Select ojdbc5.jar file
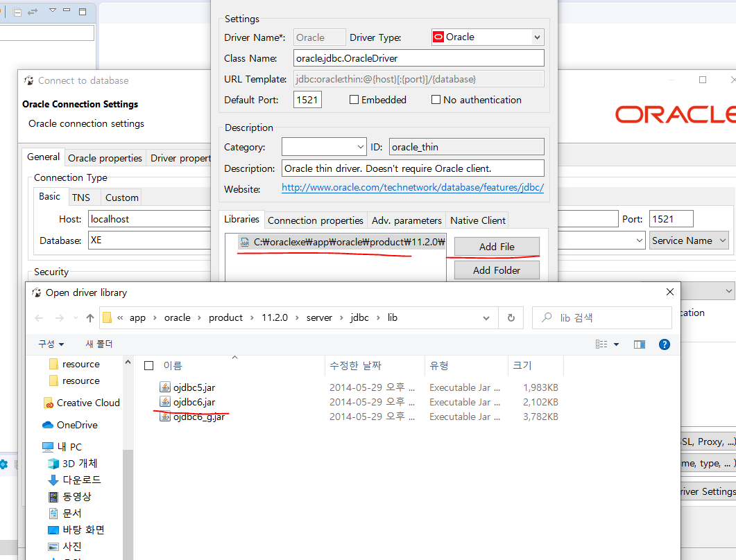Image resolution: width=736 pixels, height=560 pixels. (x=194, y=387)
